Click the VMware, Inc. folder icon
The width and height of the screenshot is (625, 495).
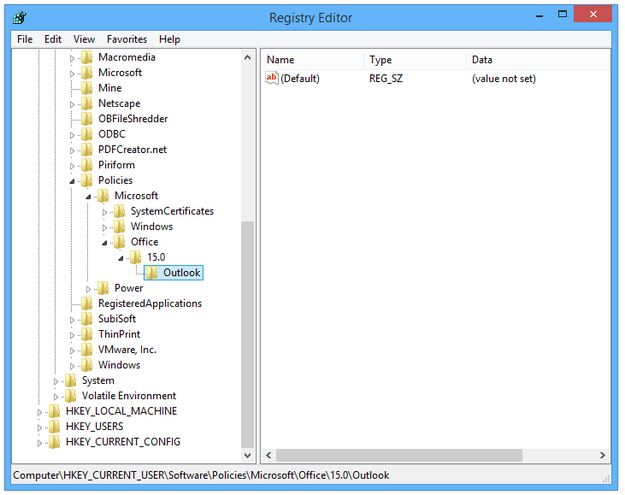coord(86,350)
